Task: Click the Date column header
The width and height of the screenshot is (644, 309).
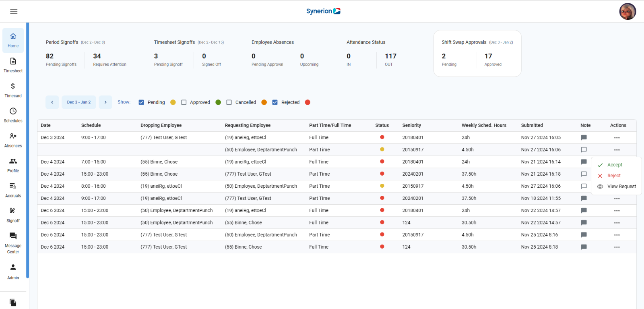Action: [45, 125]
